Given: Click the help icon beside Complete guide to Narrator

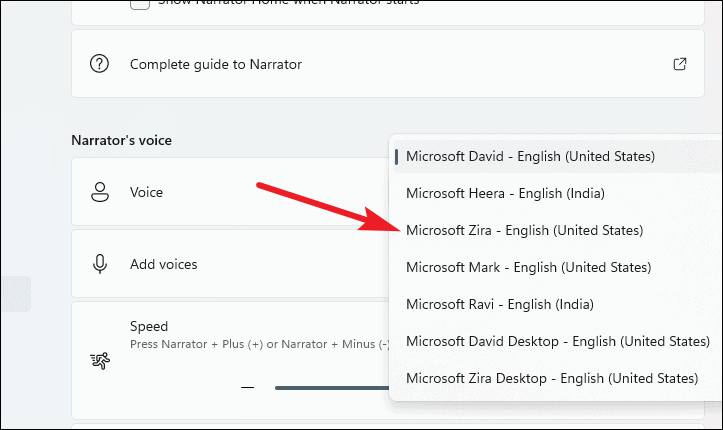Looking at the screenshot, I should click(99, 64).
